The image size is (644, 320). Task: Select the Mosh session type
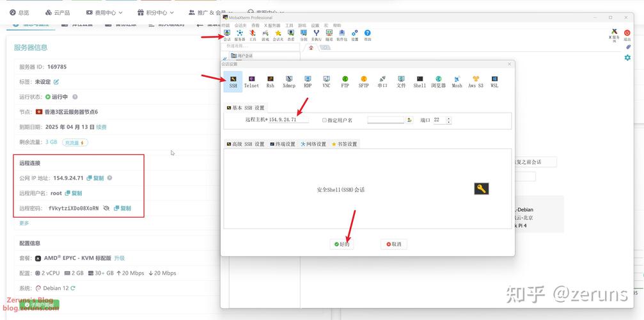pyautogui.click(x=457, y=82)
